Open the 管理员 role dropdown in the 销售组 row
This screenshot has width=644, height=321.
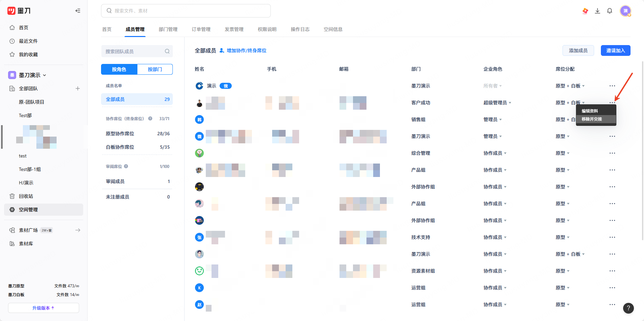pyautogui.click(x=492, y=119)
